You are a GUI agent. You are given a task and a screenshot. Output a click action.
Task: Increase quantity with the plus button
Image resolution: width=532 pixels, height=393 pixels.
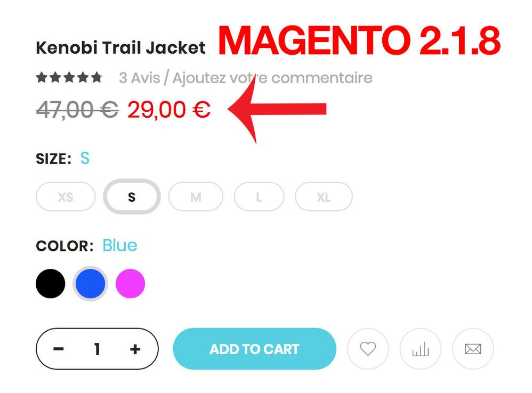(135, 349)
